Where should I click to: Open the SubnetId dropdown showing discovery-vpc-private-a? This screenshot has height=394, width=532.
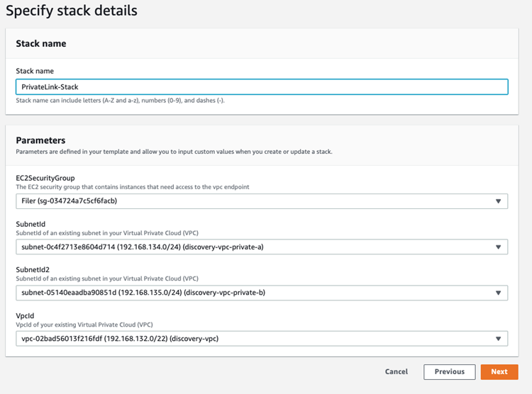tap(262, 247)
